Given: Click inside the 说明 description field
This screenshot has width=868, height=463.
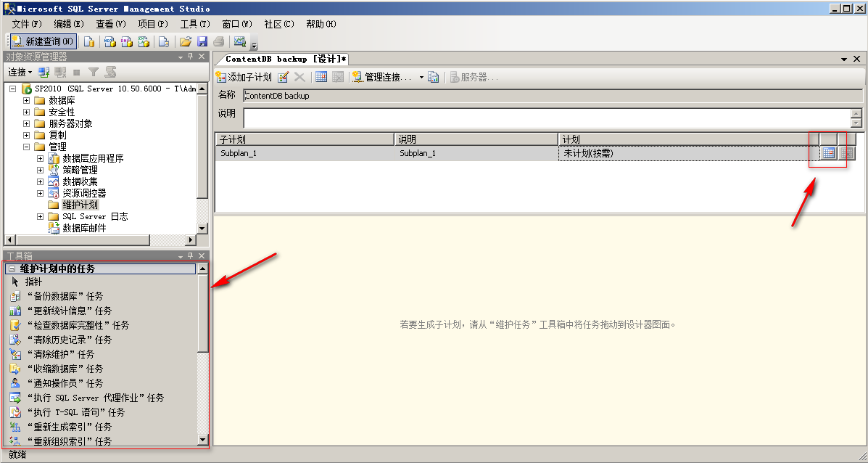Looking at the screenshot, I should point(508,118).
